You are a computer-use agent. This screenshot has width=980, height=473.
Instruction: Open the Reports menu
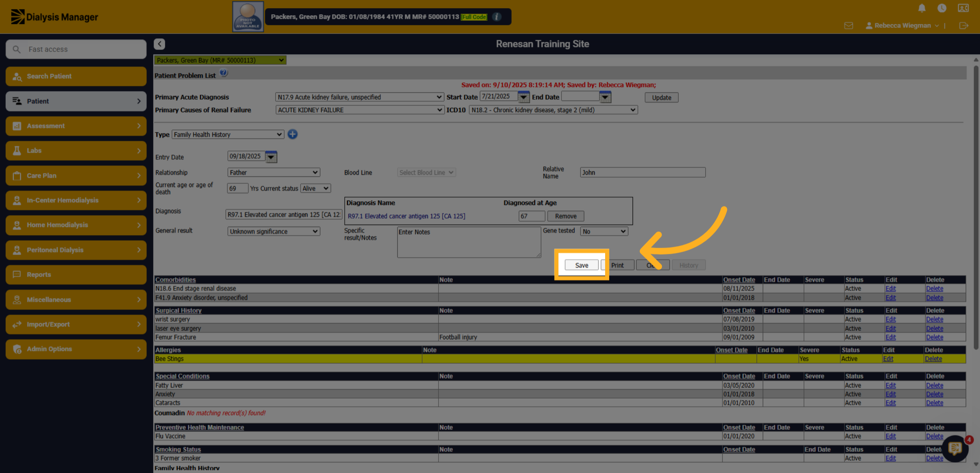pyautogui.click(x=76, y=275)
